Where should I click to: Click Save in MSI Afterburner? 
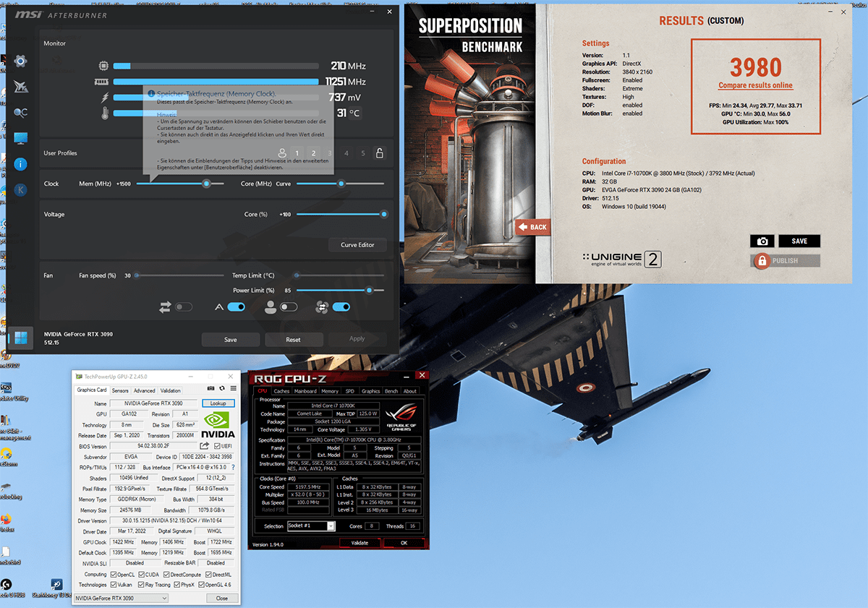click(x=230, y=339)
